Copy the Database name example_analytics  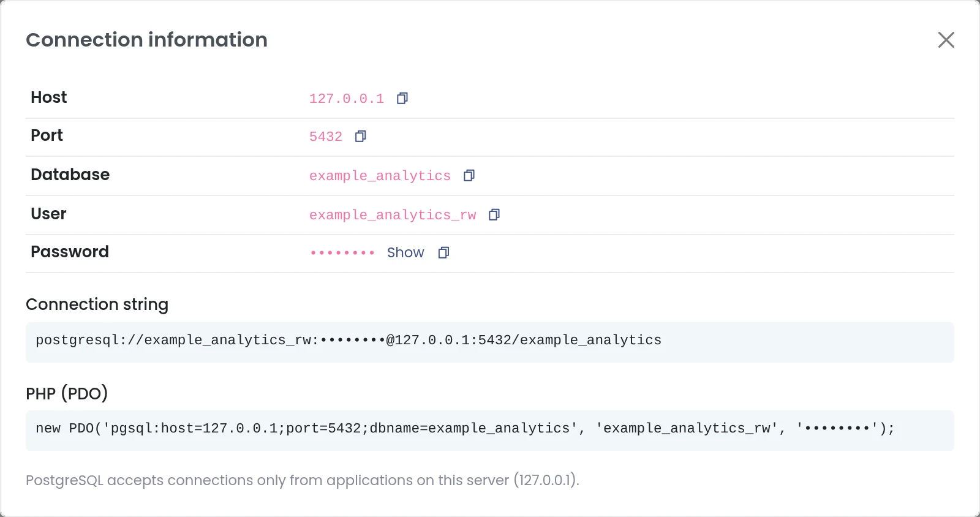[469, 176]
